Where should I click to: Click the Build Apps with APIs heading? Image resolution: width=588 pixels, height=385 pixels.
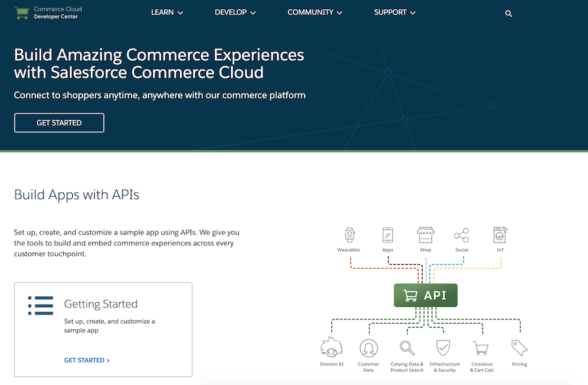click(76, 195)
